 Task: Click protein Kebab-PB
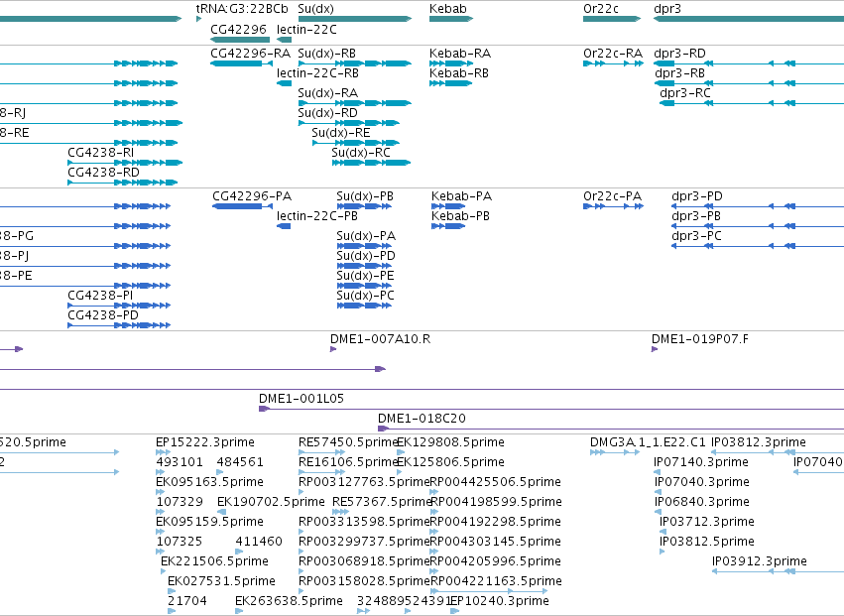pos(448,226)
